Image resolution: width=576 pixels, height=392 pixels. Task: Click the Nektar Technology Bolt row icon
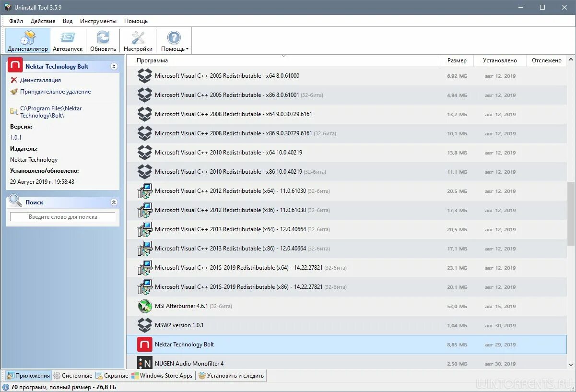coord(145,344)
